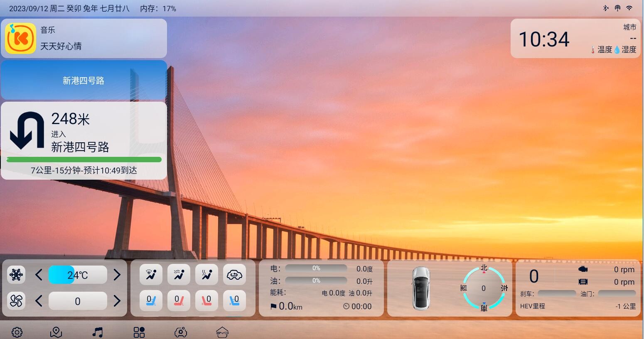Tap the 10:34 clock weather widget
The height and width of the screenshot is (339, 644).
575,39
